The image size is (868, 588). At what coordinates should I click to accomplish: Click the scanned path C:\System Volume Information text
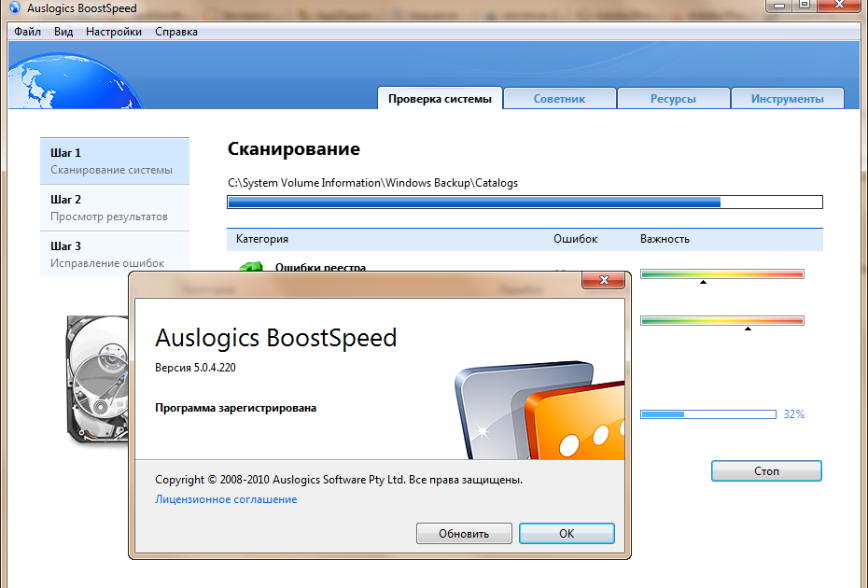tap(372, 183)
